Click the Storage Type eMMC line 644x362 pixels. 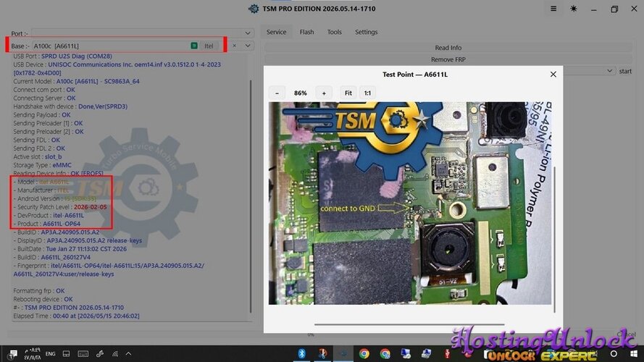[x=42, y=165]
